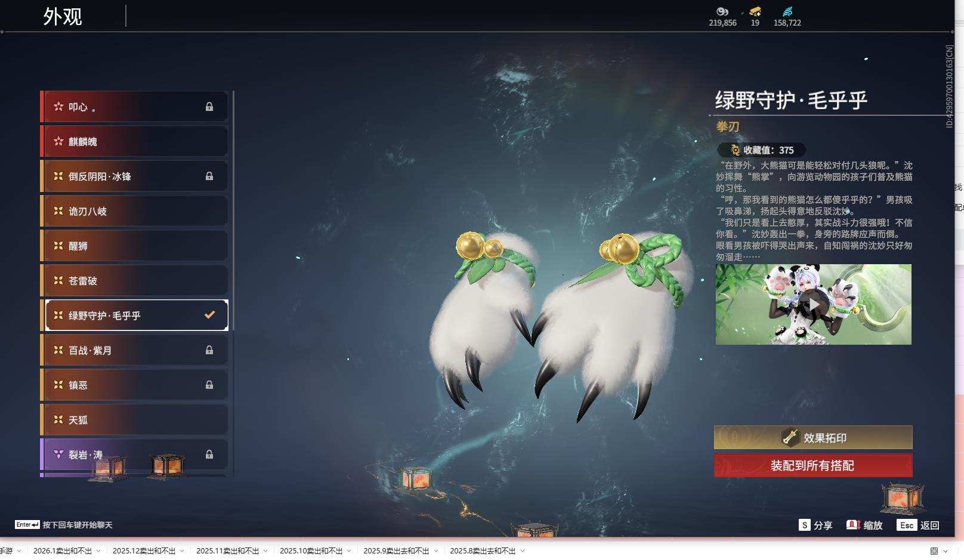Click the 收藏值 collection value icon
The image size is (964, 560).
click(736, 150)
